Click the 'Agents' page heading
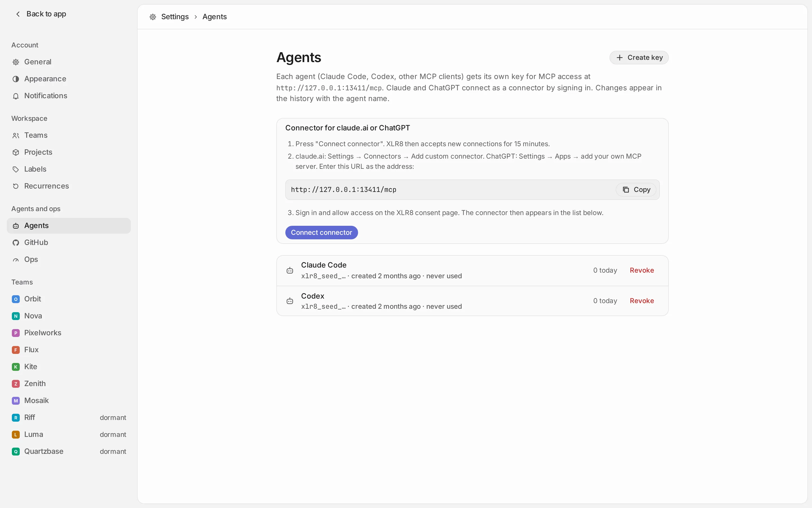The width and height of the screenshot is (812, 508). (x=299, y=58)
